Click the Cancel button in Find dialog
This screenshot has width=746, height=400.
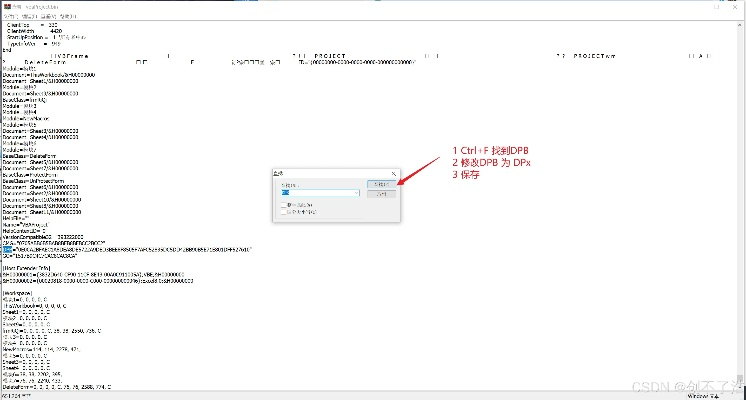382,194
